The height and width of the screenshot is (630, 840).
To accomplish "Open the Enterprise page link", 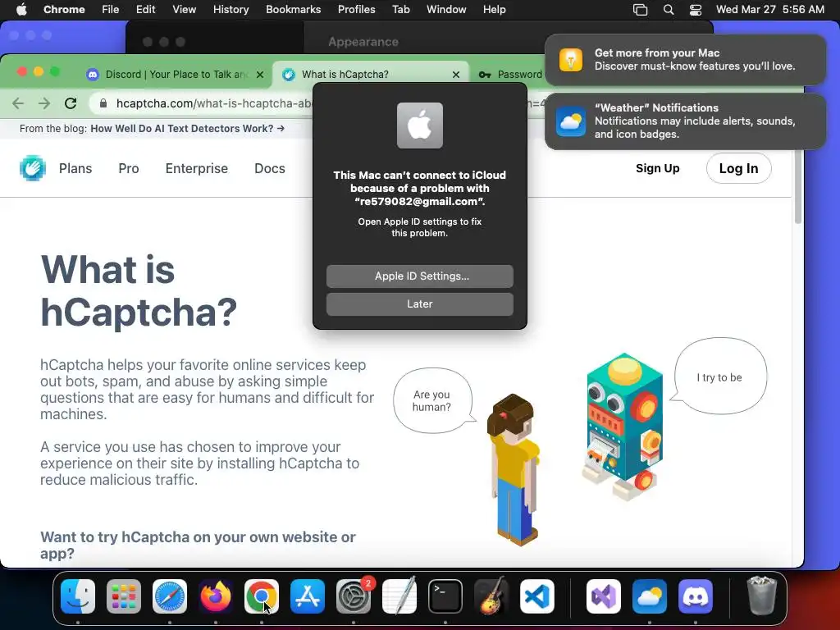I will (x=197, y=168).
